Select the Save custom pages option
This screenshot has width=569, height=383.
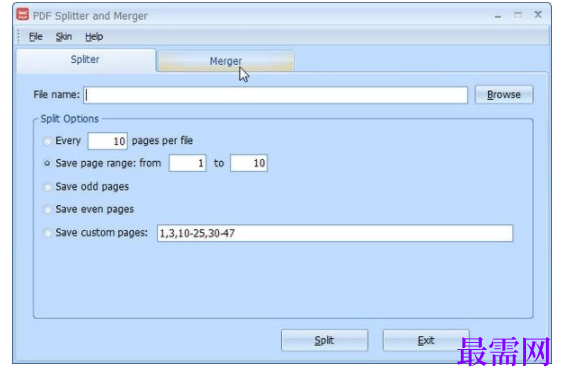click(x=47, y=233)
